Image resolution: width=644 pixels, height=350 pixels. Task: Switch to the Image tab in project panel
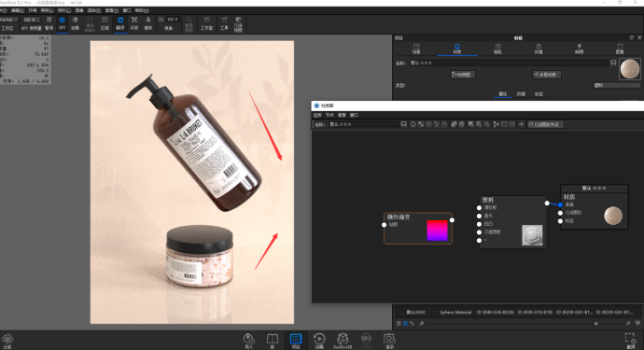click(x=620, y=49)
